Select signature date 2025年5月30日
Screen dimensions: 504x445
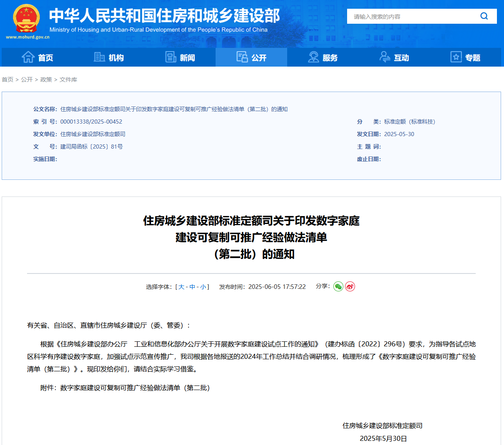pos(383,438)
